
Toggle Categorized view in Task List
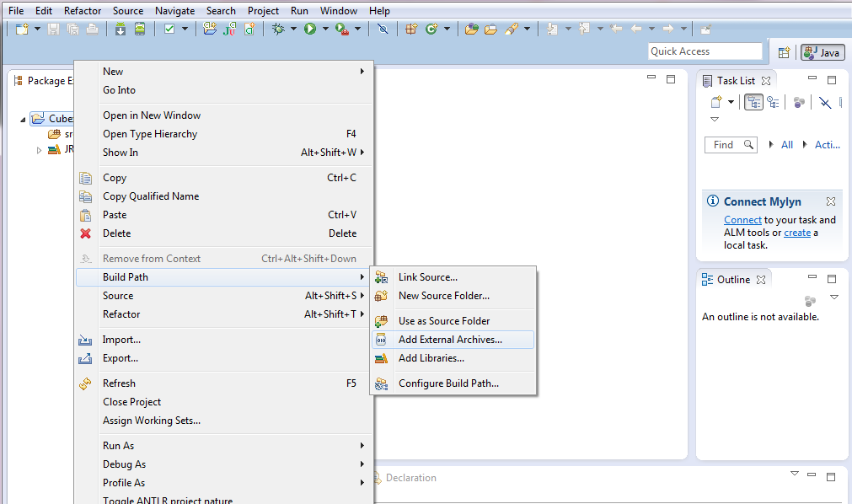(753, 102)
